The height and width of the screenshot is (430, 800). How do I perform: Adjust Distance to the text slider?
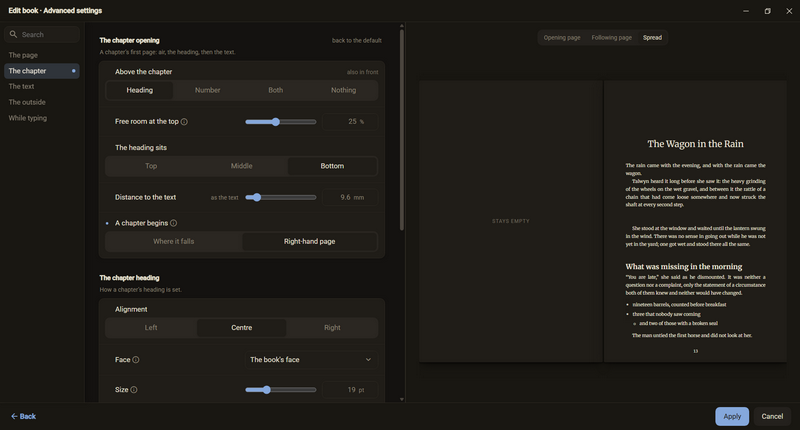point(281,197)
